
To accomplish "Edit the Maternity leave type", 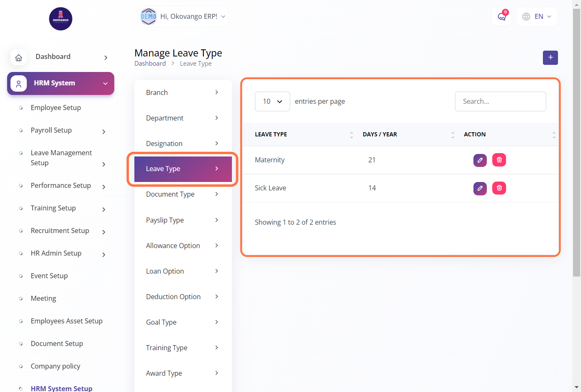I will (480, 160).
